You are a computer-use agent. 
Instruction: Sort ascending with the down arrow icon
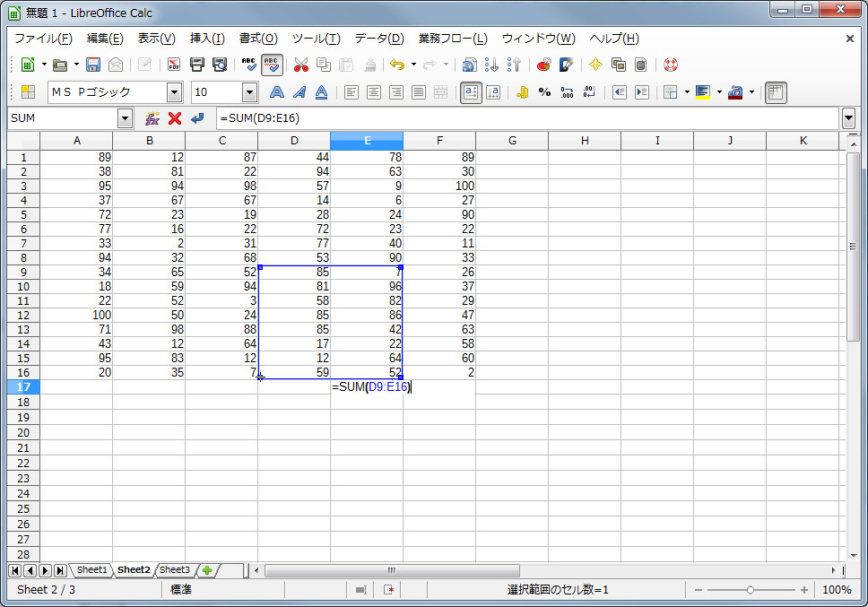pos(491,65)
